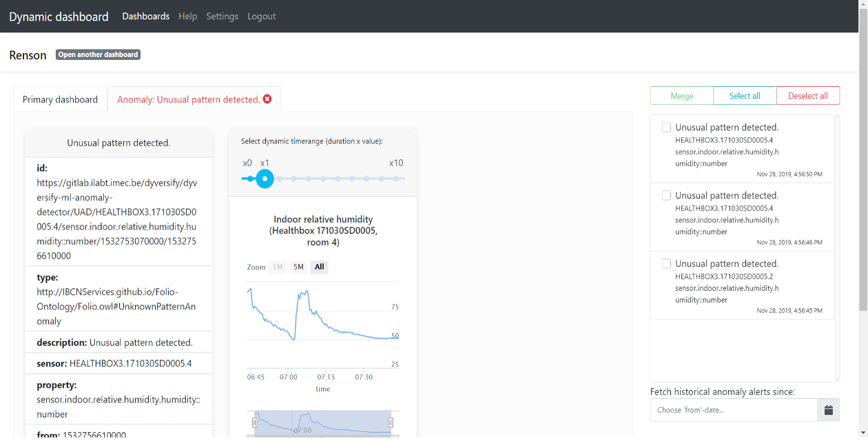Click Open another dashboard badge
Screen dimensions: 868x441
pos(98,54)
